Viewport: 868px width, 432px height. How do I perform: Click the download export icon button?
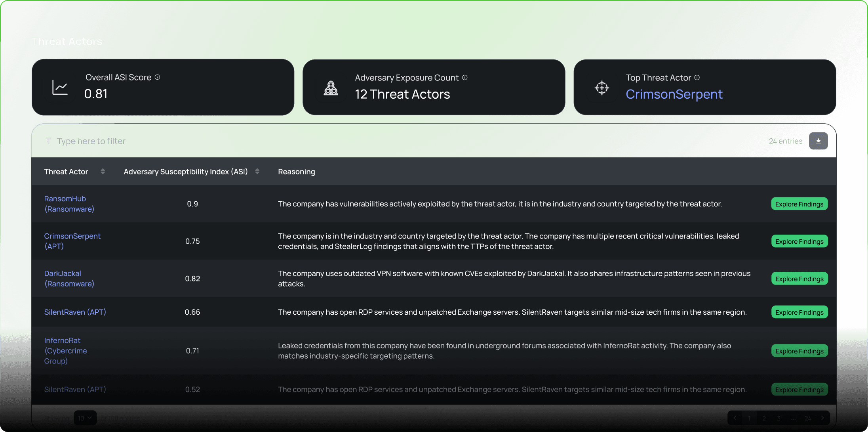(818, 141)
